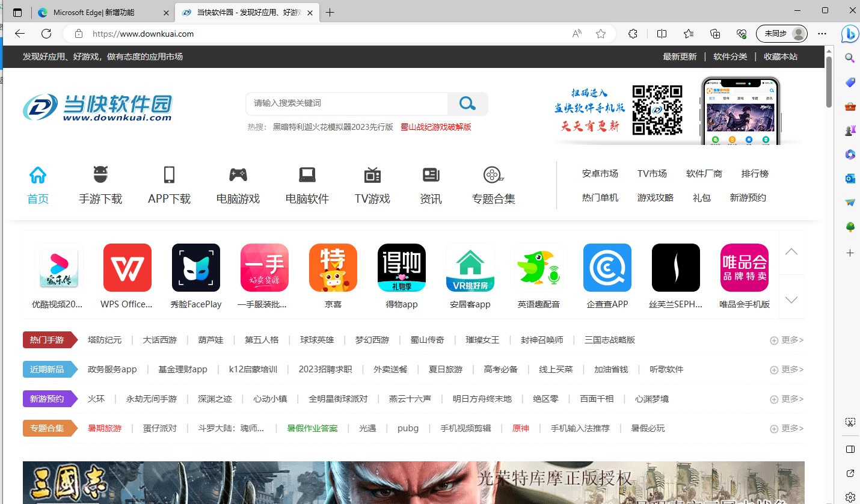Screen dimensions: 860x504
Task: Open 资讯 news category
Action: [x=431, y=186]
